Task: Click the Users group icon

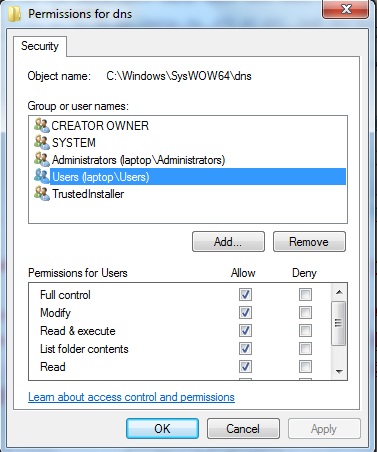Action: click(42, 176)
